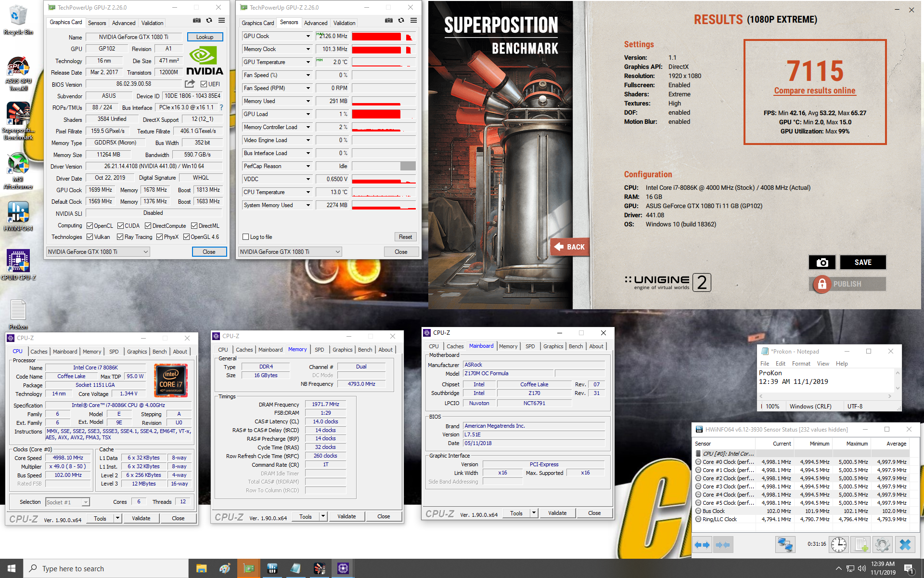Toggle the Vulkan checkbox
Viewport: 924px width, 578px height.
(90, 237)
